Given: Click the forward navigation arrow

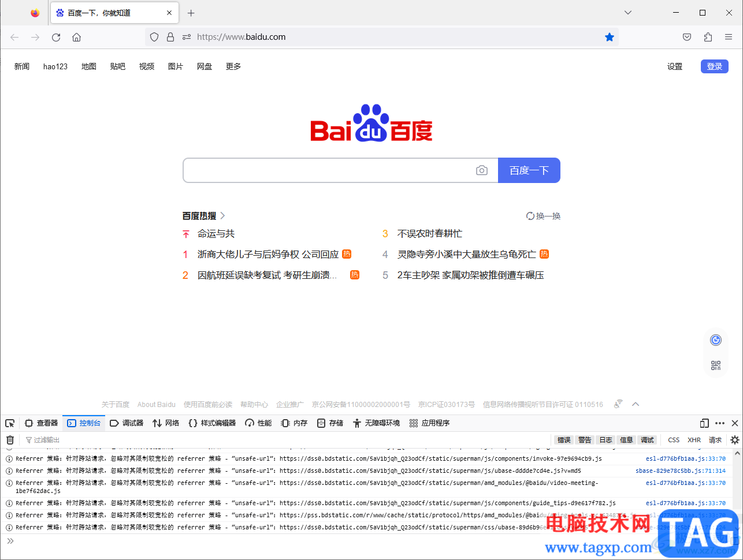Looking at the screenshot, I should point(35,37).
